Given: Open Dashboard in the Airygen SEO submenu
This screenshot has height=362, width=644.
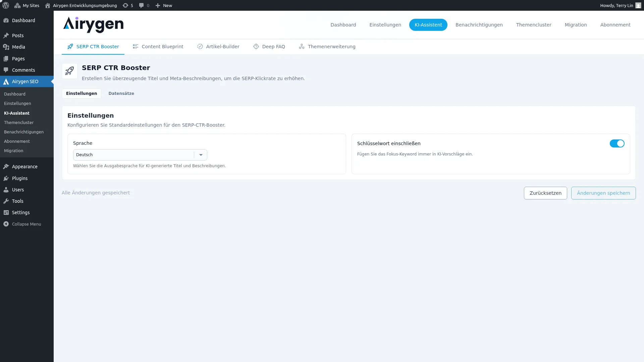Looking at the screenshot, I should [x=15, y=94].
